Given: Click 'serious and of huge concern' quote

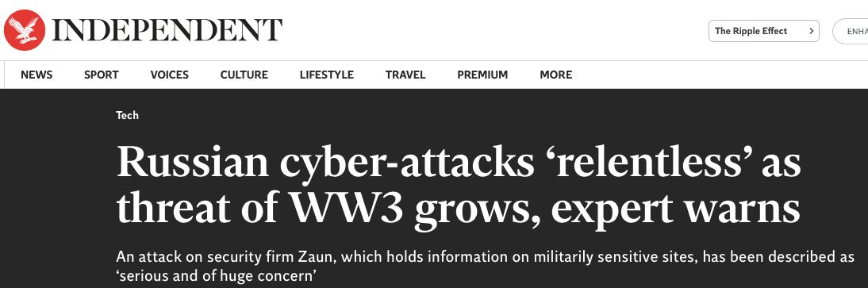Looking at the screenshot, I should [x=219, y=275].
